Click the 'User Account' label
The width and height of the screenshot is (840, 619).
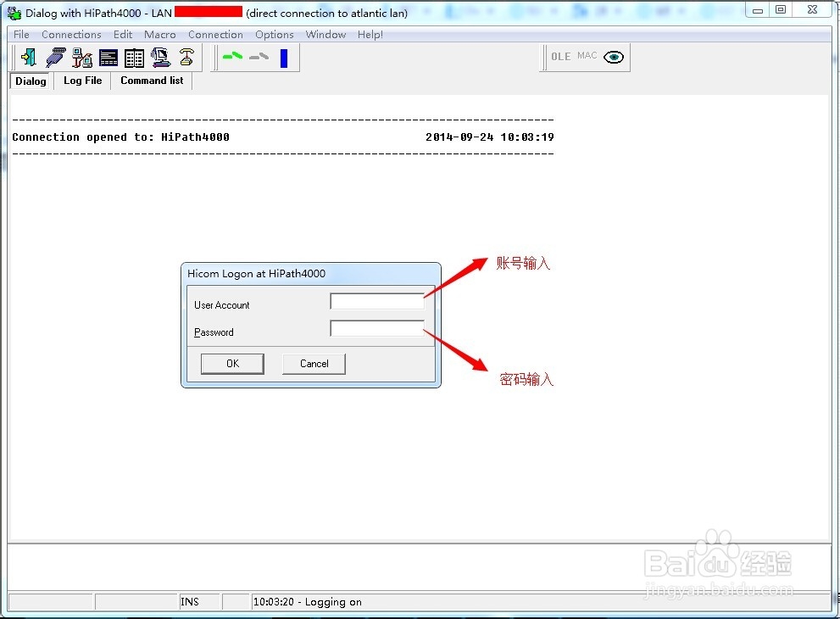(222, 305)
